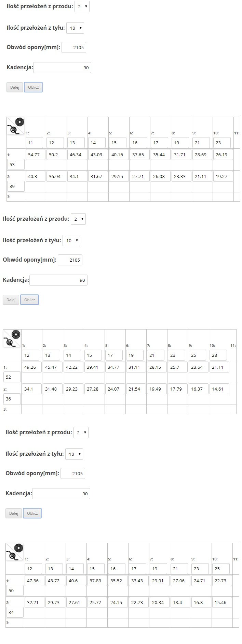Click the topmost Oblicz button
Image resolution: width=242 pixels, height=644 pixels.
[33, 87]
